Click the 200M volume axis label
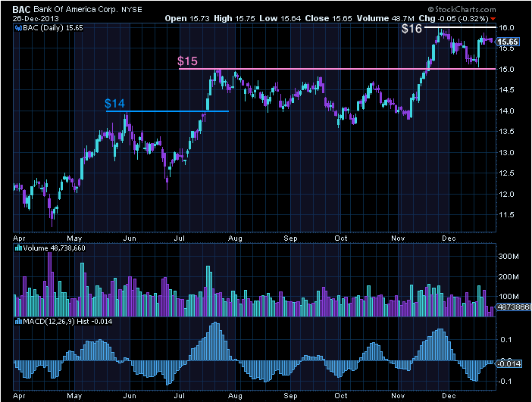 [509, 277]
